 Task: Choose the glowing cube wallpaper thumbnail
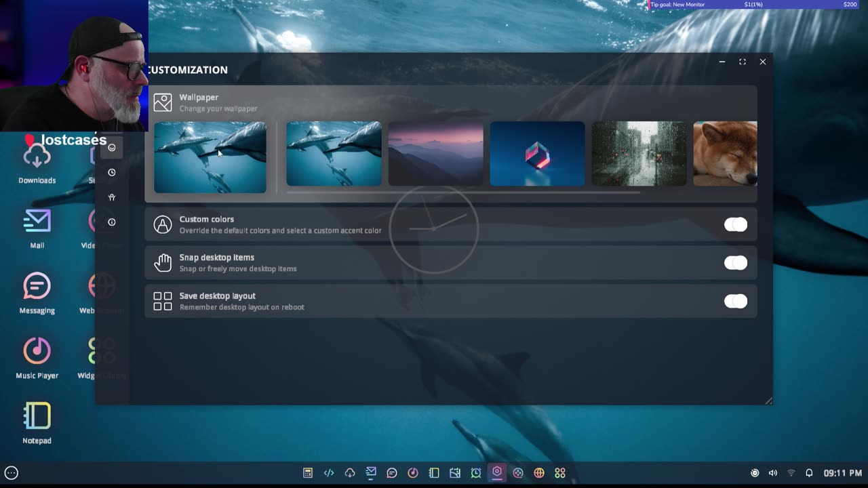tap(537, 154)
